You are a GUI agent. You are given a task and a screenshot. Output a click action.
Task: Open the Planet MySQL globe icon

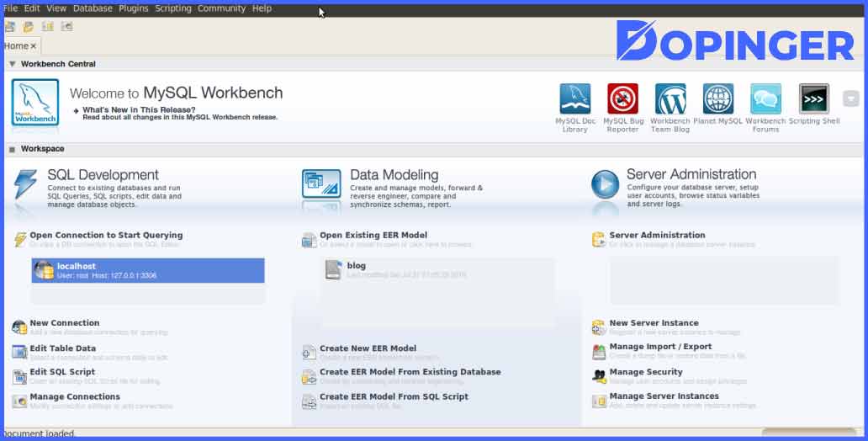pos(718,98)
